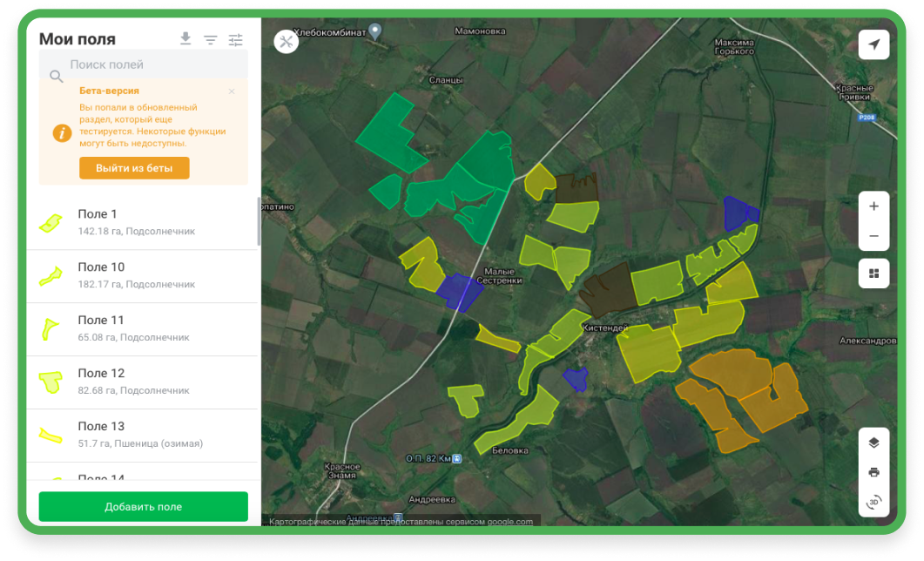Toggle the 3D view icon
The image size is (924, 561).
[x=873, y=502]
